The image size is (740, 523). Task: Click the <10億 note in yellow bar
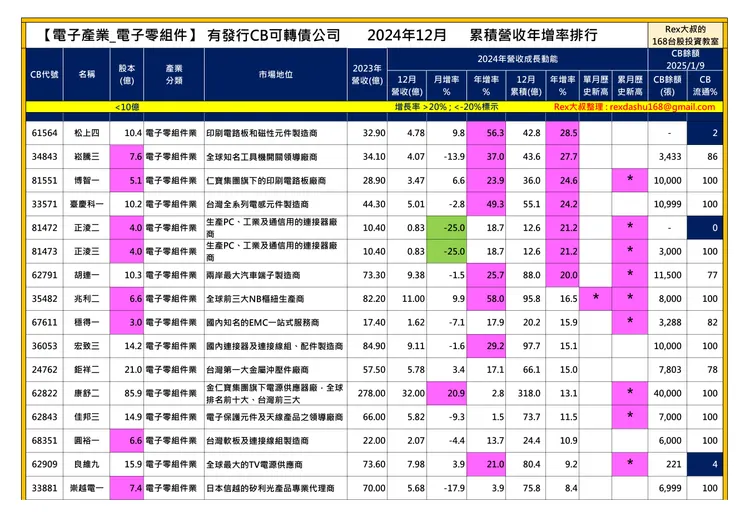(x=127, y=107)
